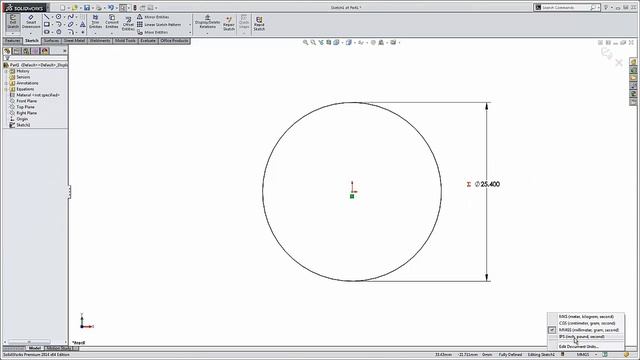Screen dimensions: 640x360
Task: Click Mirror Entities in the toolbar
Action: point(153,17)
